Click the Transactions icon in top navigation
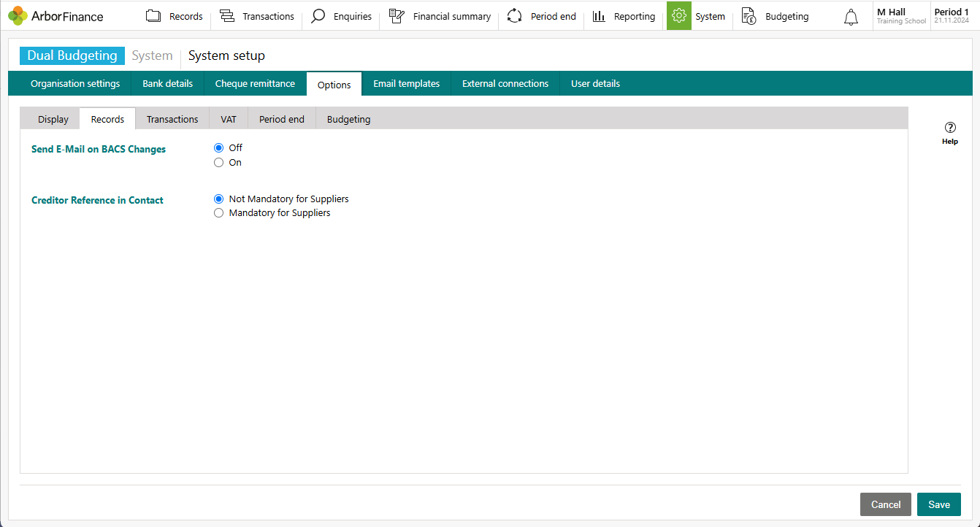 point(227,16)
